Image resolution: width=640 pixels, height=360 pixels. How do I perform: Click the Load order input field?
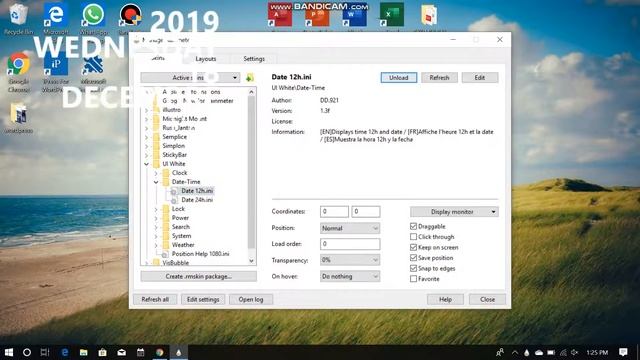click(350, 244)
